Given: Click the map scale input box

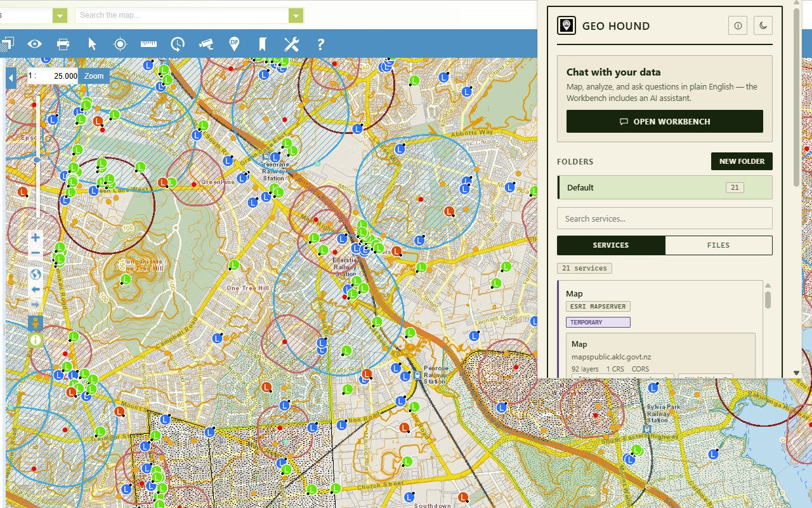Looking at the screenshot, I should click(x=58, y=76).
